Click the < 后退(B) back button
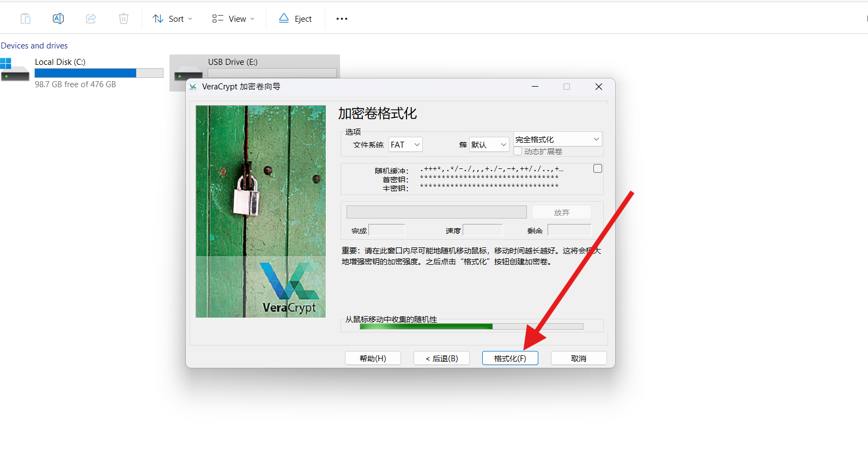Screen dimensions: 868x473 tap(441, 358)
